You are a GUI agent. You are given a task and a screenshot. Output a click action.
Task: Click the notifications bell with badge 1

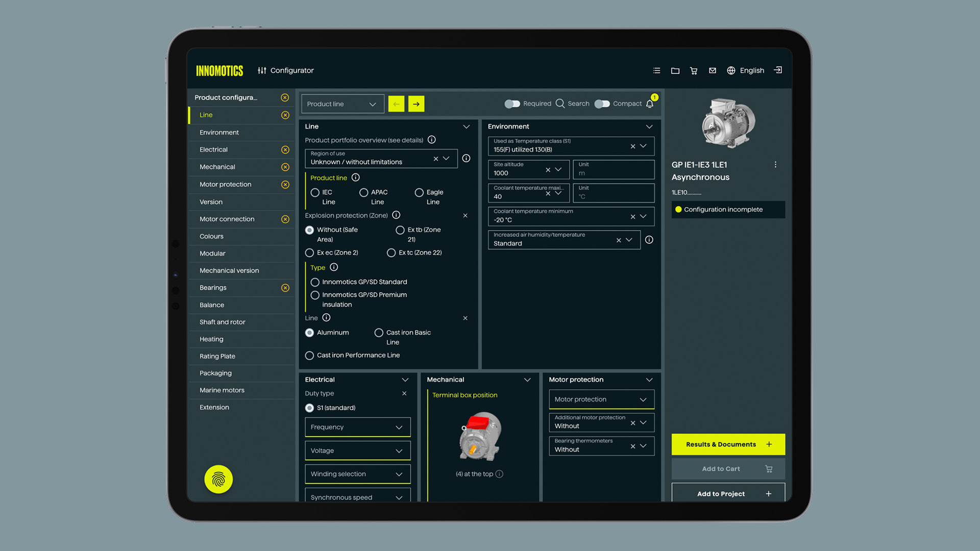(x=650, y=104)
